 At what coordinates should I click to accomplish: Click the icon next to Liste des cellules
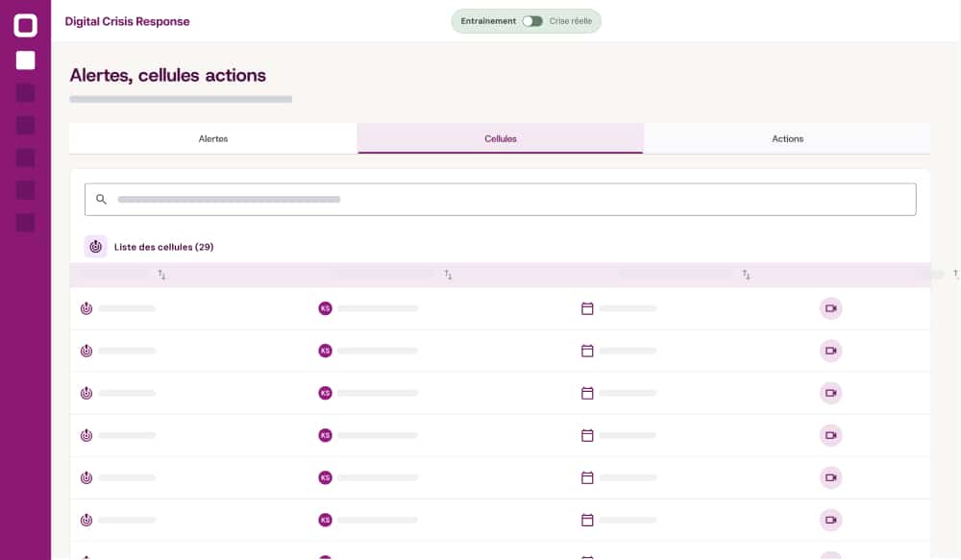[x=95, y=246]
